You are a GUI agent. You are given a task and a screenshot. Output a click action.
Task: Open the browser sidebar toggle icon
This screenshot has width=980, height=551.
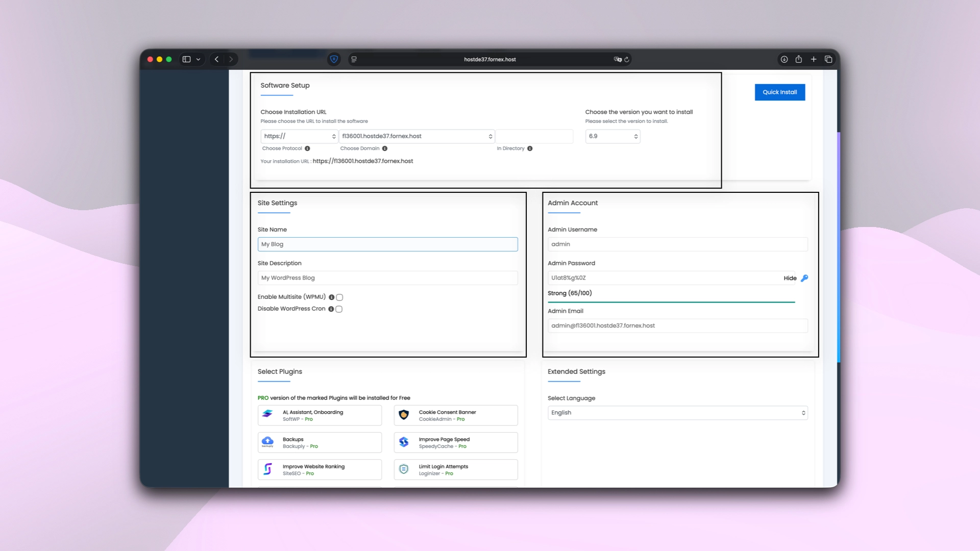pos(186,59)
